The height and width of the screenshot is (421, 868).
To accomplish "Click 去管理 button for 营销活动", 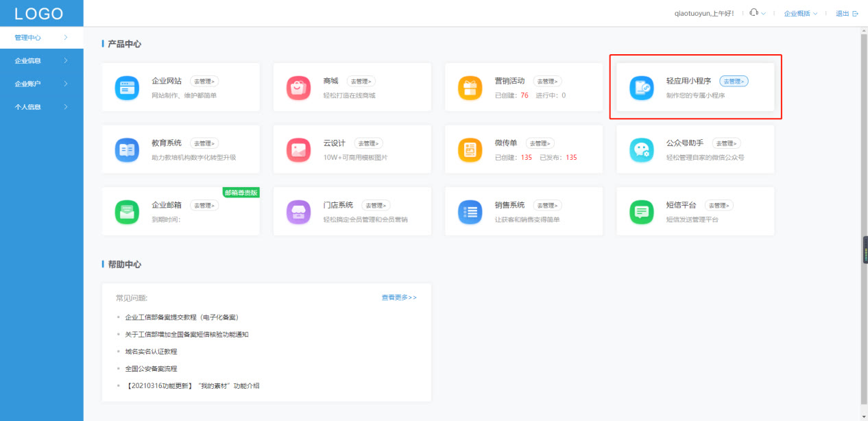I will click(x=548, y=81).
